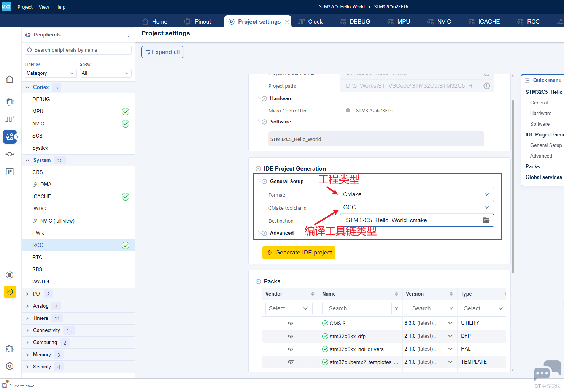This screenshot has height=392, width=564.
Task: Expand the Advanced section under IDE Project Generation
Action: pos(264,233)
